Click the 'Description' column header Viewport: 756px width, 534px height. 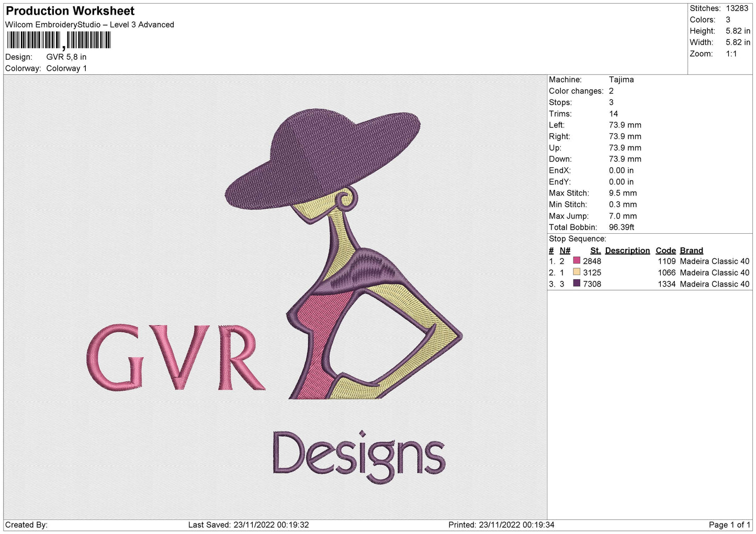pos(627,251)
